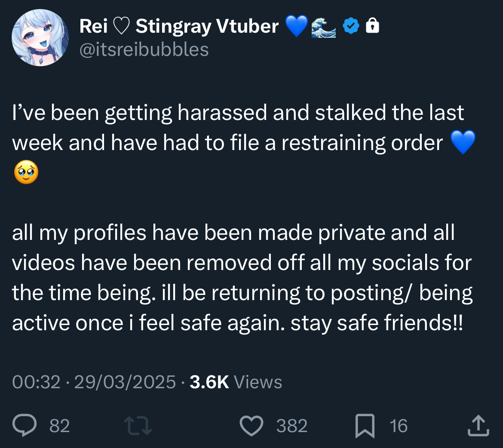Image resolution: width=503 pixels, height=448 pixels.
Task: Like the tweet with the heart icon
Action: [252, 426]
